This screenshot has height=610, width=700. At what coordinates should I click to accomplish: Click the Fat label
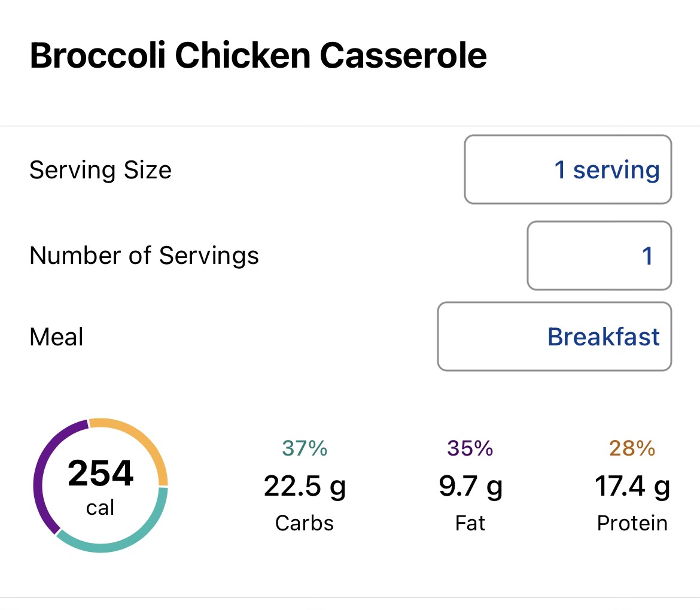(470, 523)
